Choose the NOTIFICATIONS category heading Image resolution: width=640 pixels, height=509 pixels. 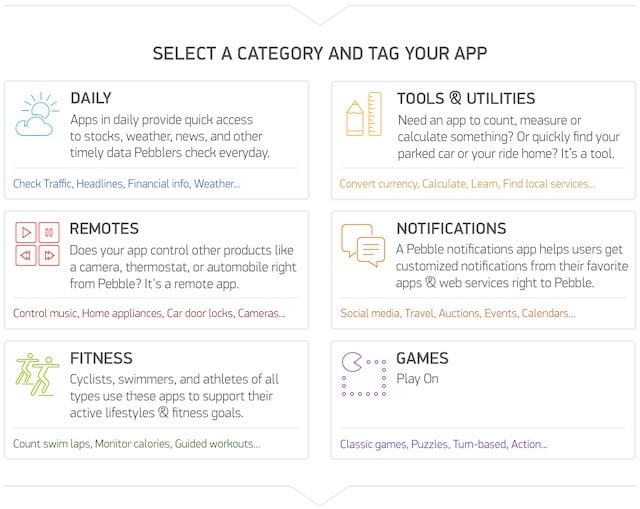pos(451,228)
